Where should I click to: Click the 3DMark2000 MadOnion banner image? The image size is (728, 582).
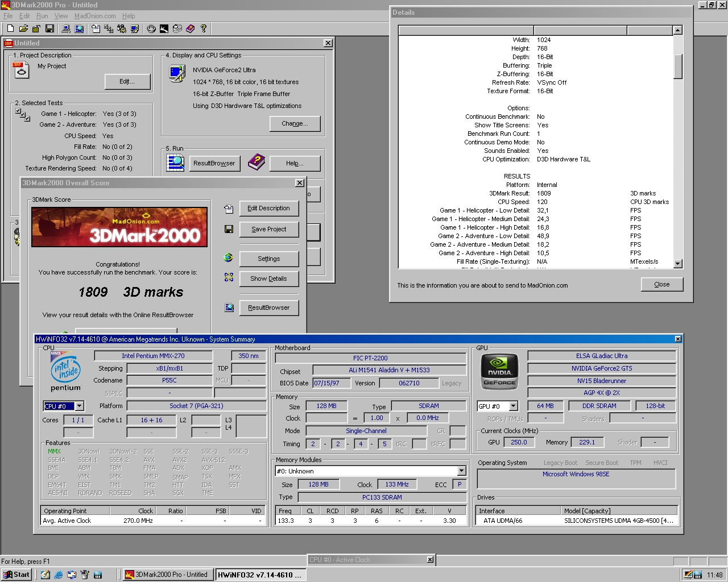coord(119,227)
